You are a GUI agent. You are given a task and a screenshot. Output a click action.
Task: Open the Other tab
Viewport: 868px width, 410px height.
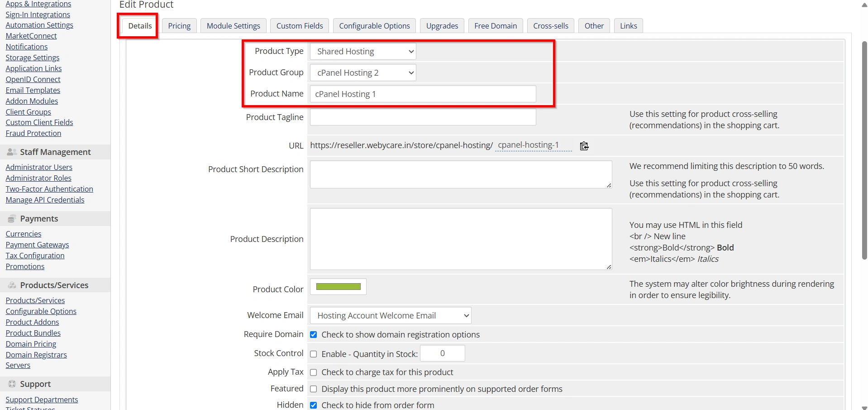point(594,26)
